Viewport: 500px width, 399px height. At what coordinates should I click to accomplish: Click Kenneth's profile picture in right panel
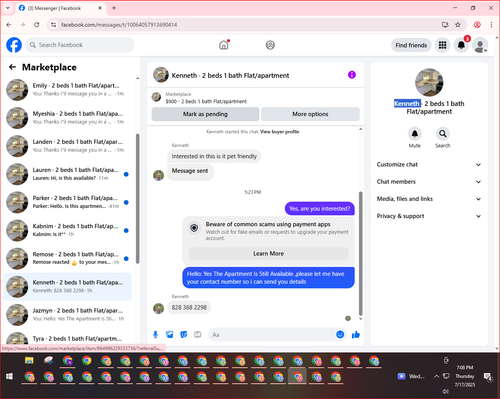coord(429,82)
